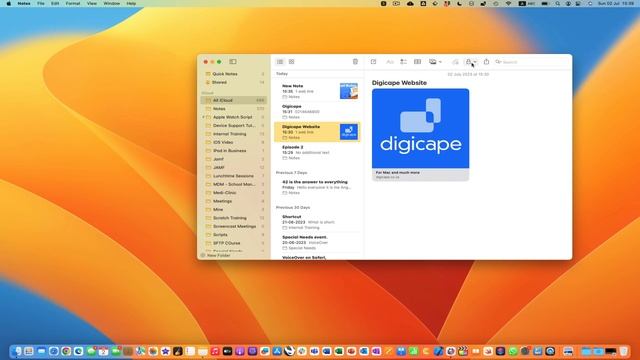This screenshot has width=640, height=360.
Task: Select the Digicape Website note in list
Action: point(317,132)
